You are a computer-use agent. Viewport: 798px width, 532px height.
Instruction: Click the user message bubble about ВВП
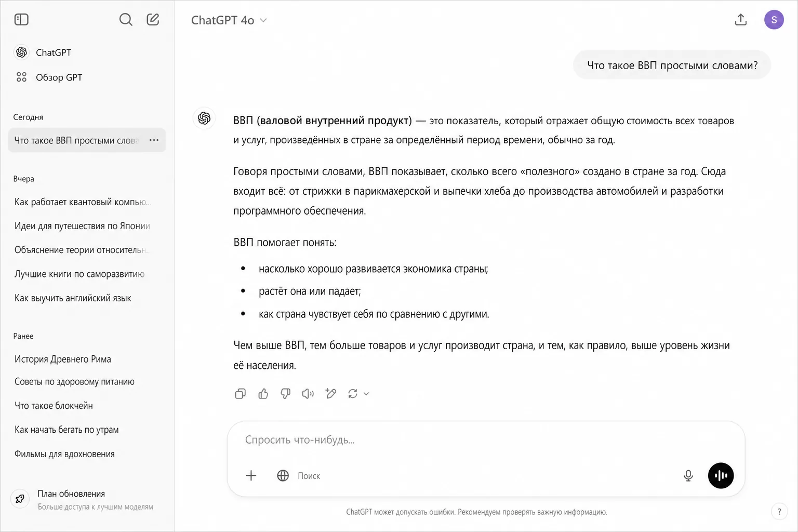pos(672,65)
